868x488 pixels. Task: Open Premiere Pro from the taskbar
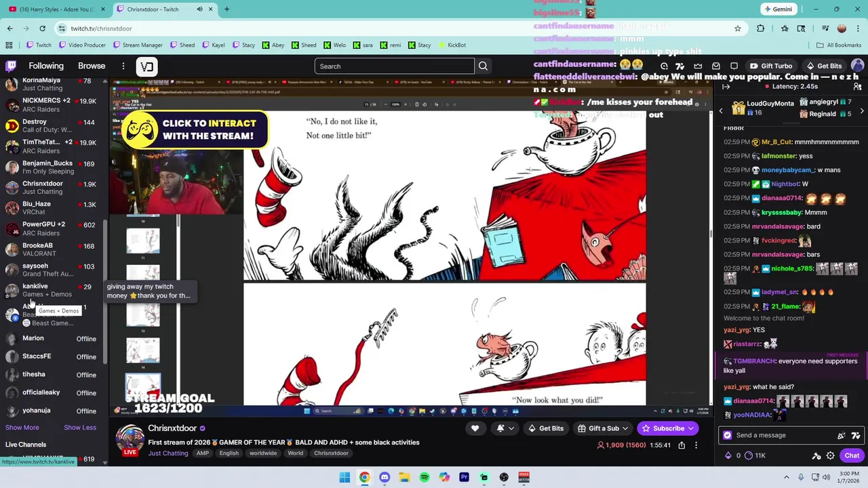pos(464,477)
